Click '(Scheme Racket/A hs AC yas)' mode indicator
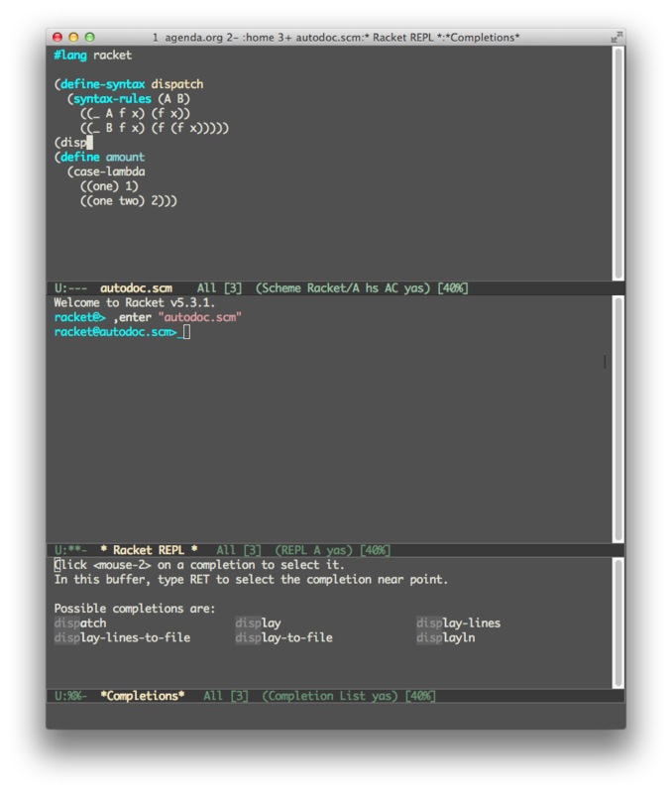 click(x=343, y=288)
